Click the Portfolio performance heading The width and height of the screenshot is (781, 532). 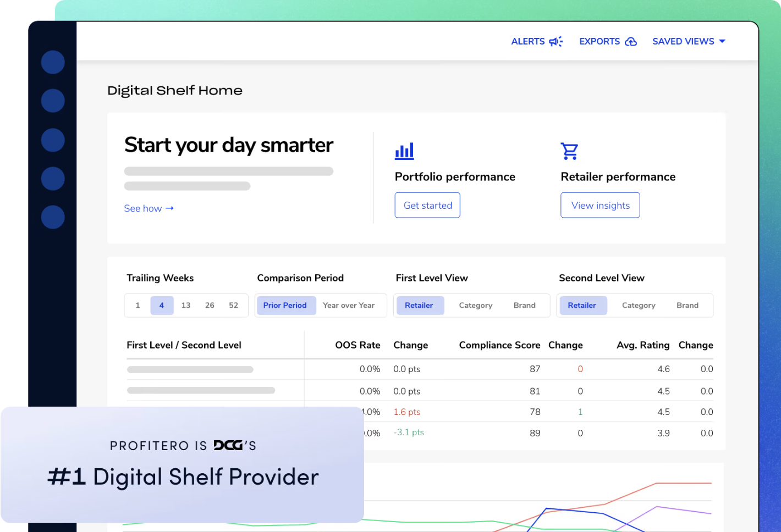coord(455,177)
